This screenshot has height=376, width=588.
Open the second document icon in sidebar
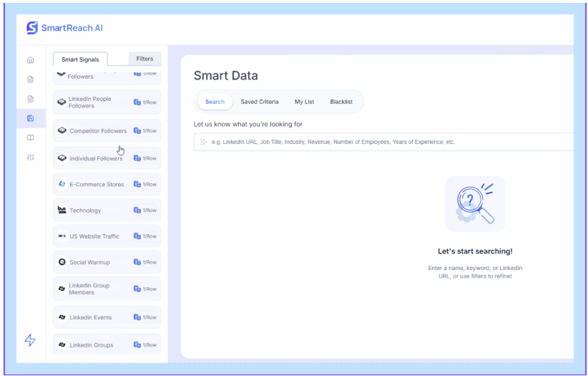pyautogui.click(x=31, y=99)
